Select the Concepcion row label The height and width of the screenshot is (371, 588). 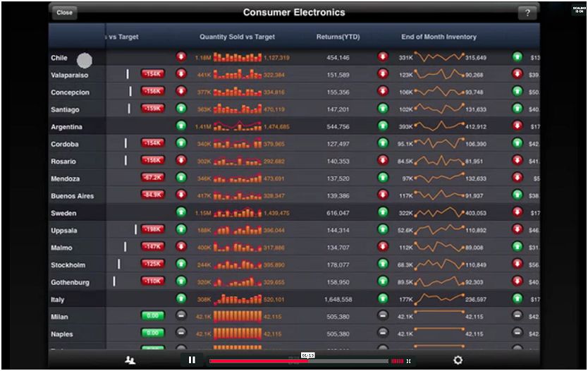(70, 92)
